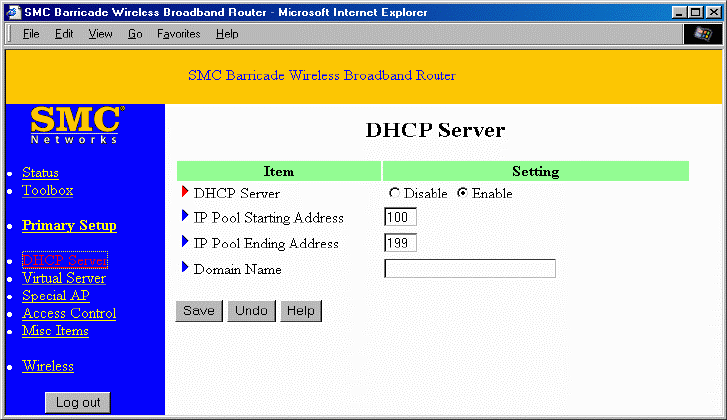Open the Help menu
The width and height of the screenshot is (727, 420).
coord(227,34)
